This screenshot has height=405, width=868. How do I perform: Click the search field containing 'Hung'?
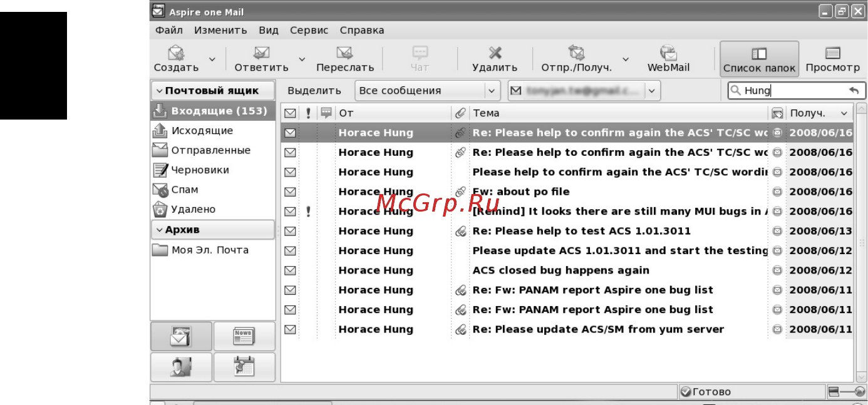tap(797, 91)
